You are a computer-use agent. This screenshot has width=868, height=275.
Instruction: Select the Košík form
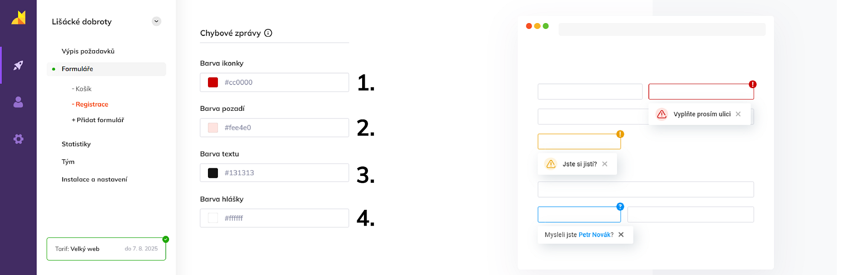pos(83,89)
